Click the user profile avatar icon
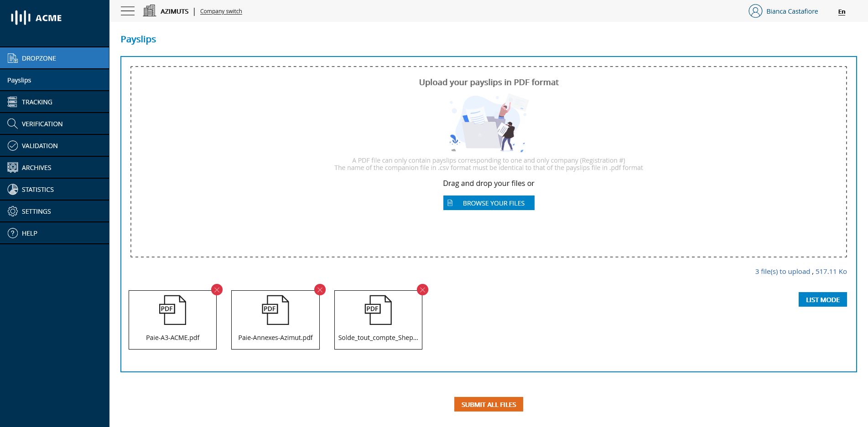 (x=755, y=10)
